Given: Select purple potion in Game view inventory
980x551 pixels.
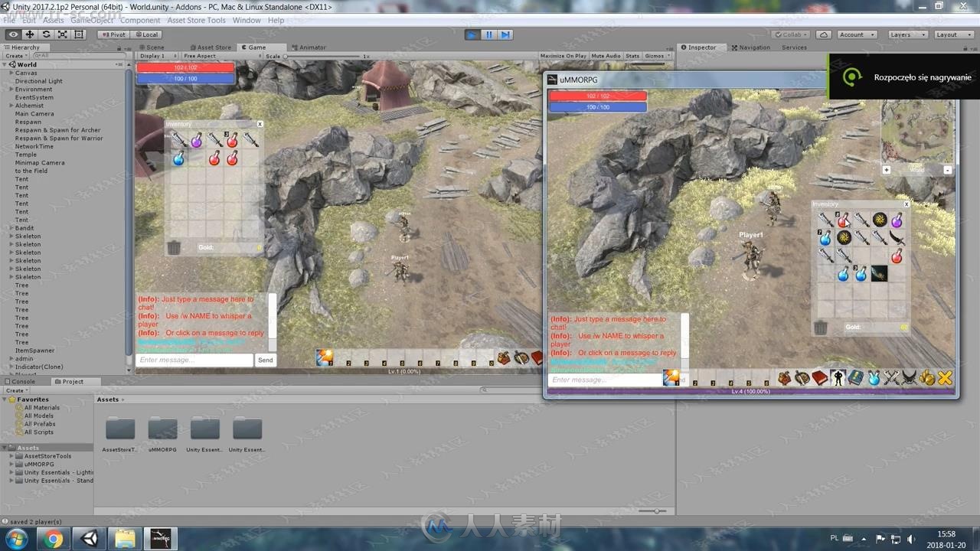Looking at the screenshot, I should pyautogui.click(x=197, y=140).
